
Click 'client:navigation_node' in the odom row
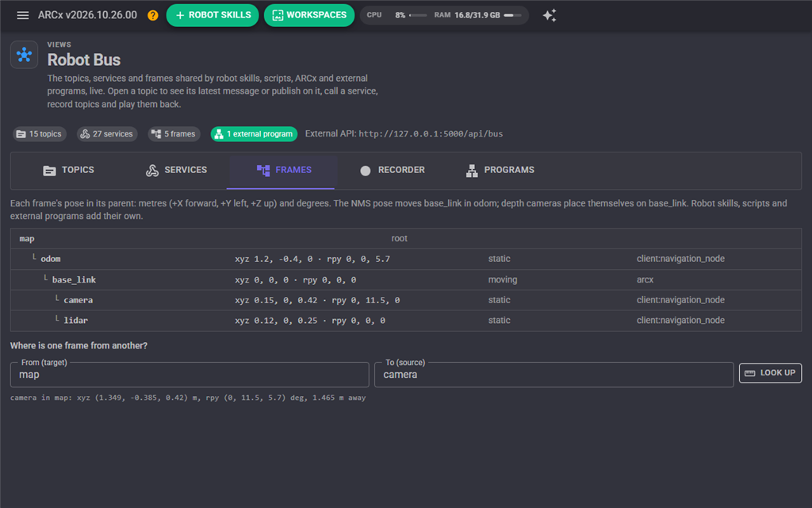click(680, 259)
